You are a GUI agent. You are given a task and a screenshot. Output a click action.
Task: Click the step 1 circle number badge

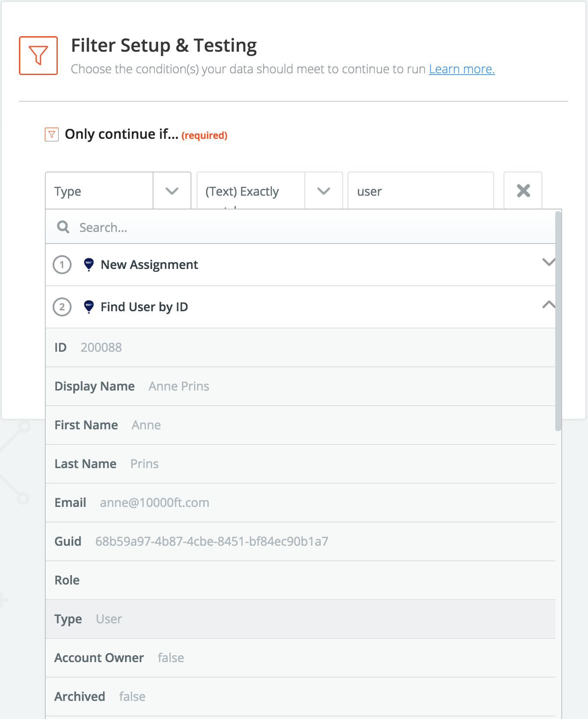pos(62,264)
